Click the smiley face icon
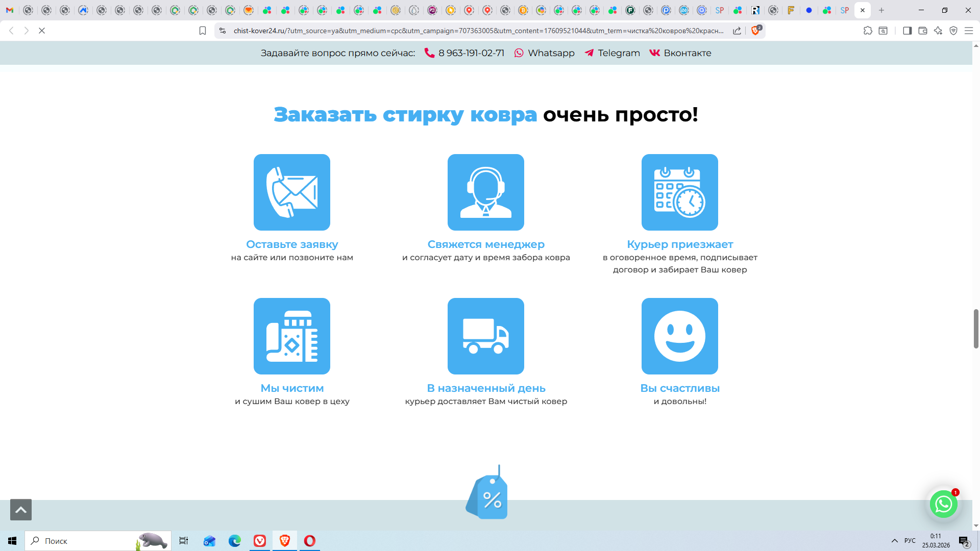Screen dimensions: 980x551 [x=680, y=336]
